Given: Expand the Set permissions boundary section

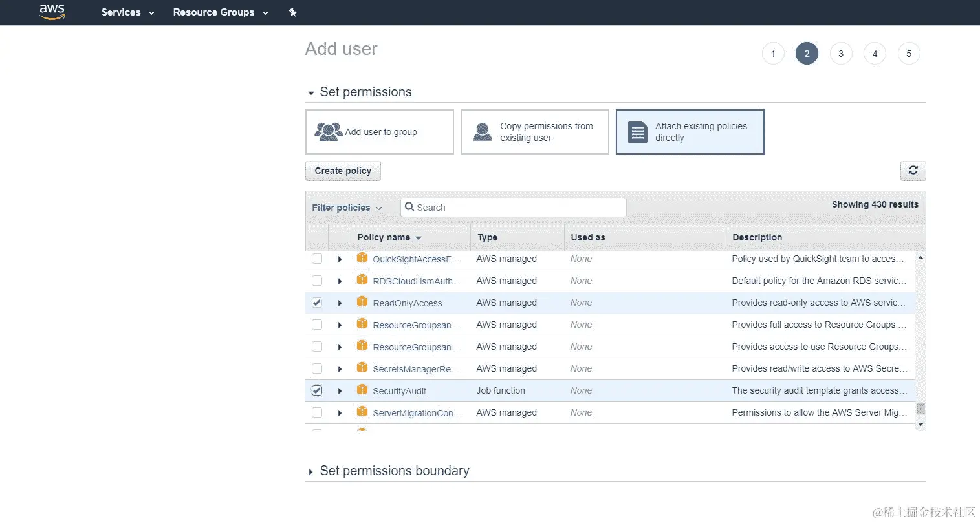Looking at the screenshot, I should tap(311, 472).
